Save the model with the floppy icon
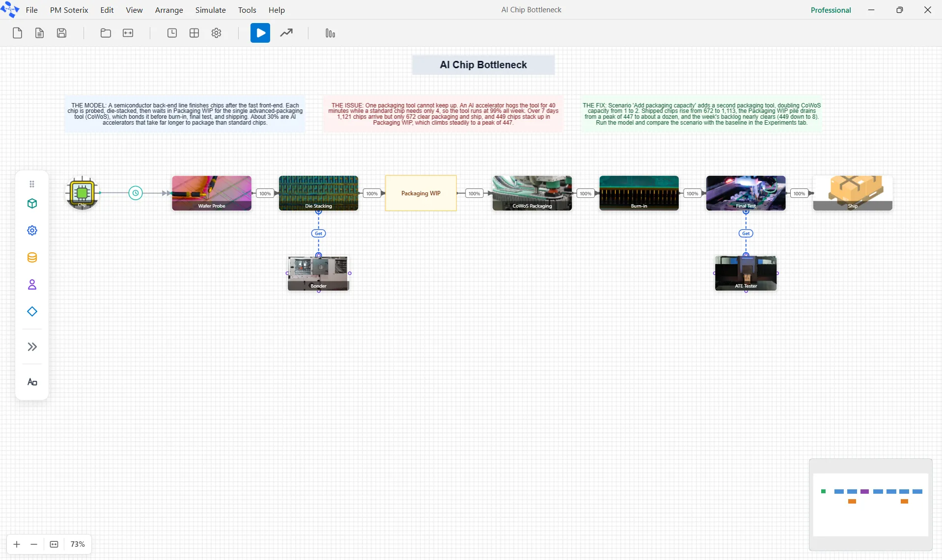942x560 pixels. [61, 33]
